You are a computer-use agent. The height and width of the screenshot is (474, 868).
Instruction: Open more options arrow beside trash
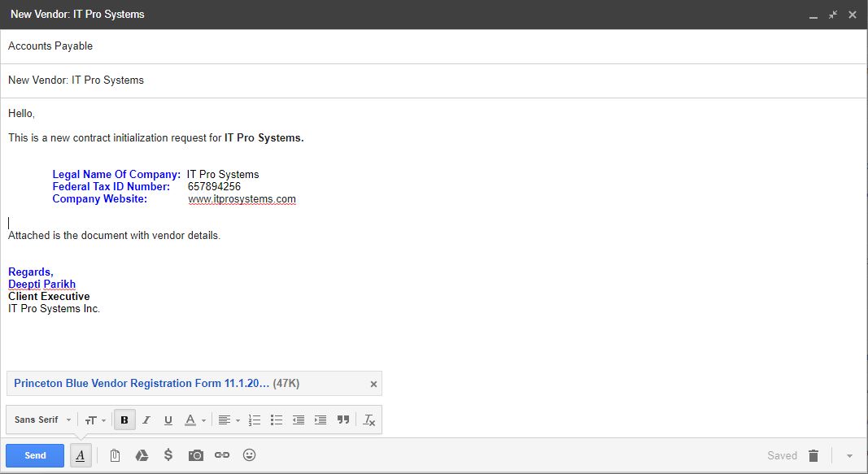coord(849,456)
